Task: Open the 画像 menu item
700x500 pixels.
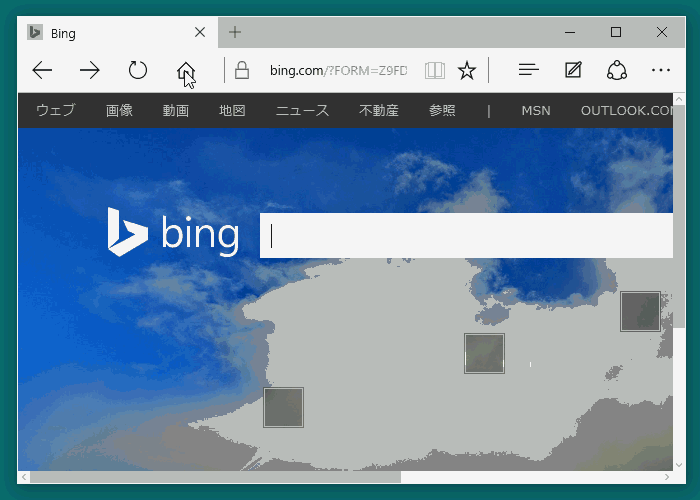Action: [119, 110]
